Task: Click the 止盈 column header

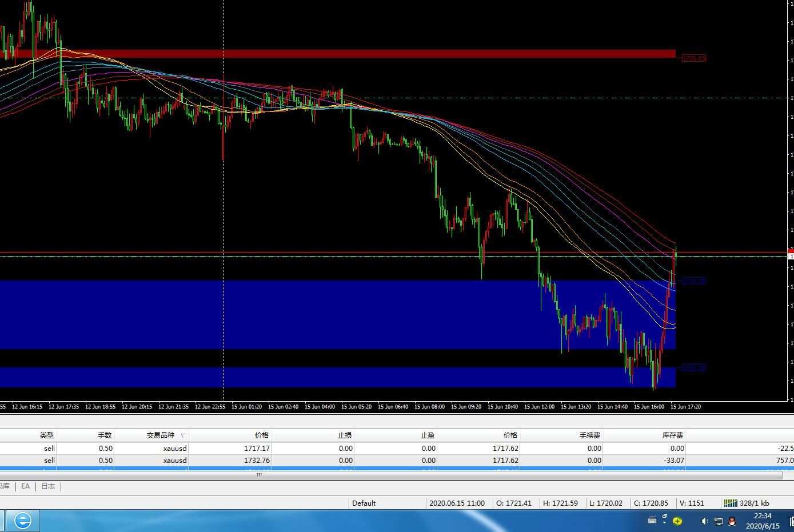Action: [428, 435]
